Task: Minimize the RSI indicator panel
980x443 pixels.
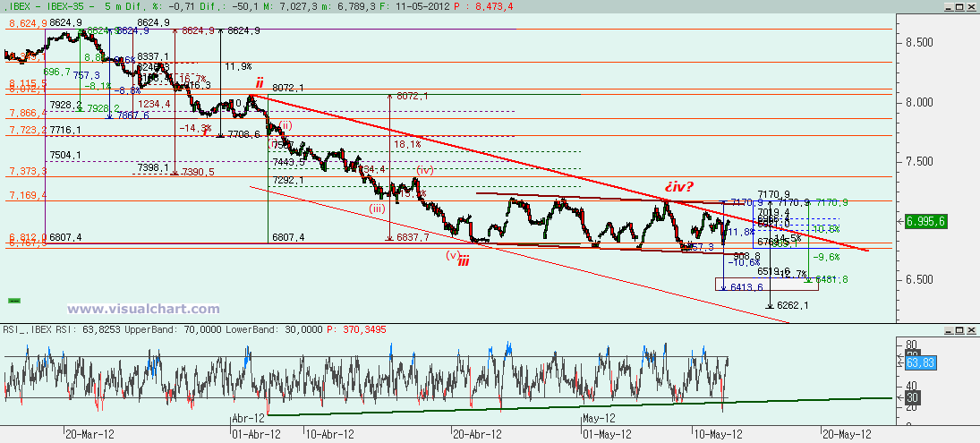Action: pyautogui.click(x=950, y=329)
